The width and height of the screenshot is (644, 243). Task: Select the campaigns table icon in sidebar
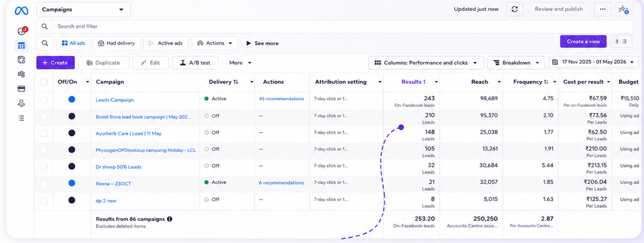[21, 46]
